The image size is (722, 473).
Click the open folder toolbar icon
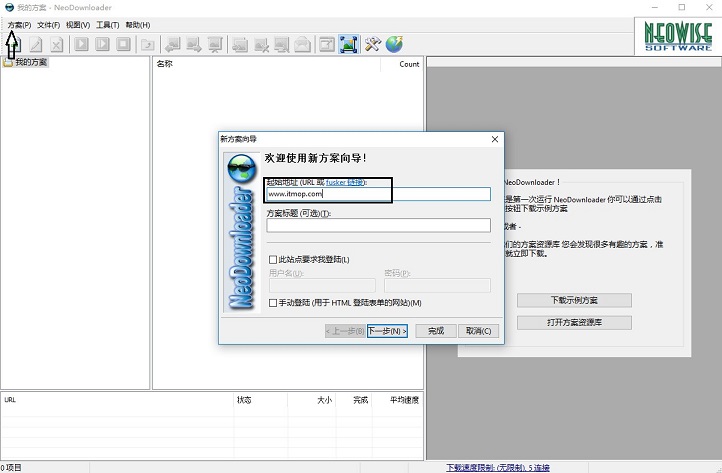click(x=148, y=45)
